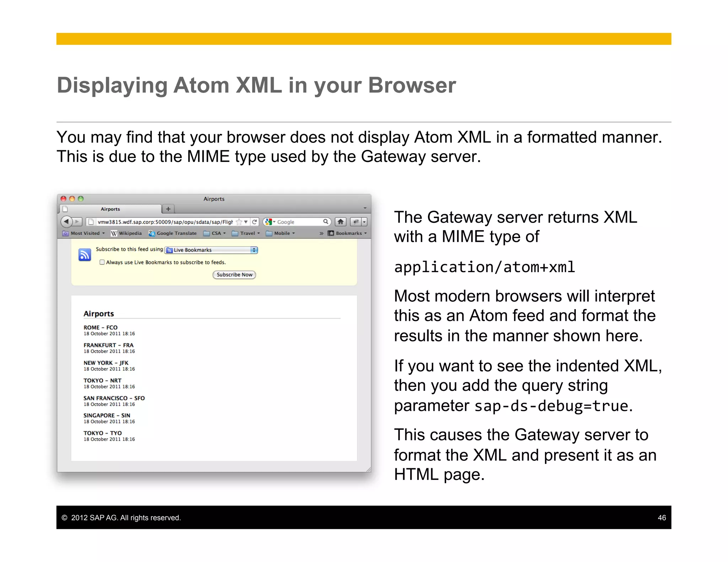Bookmark this page with the star icon
This screenshot has height=562, width=728.
[239, 222]
